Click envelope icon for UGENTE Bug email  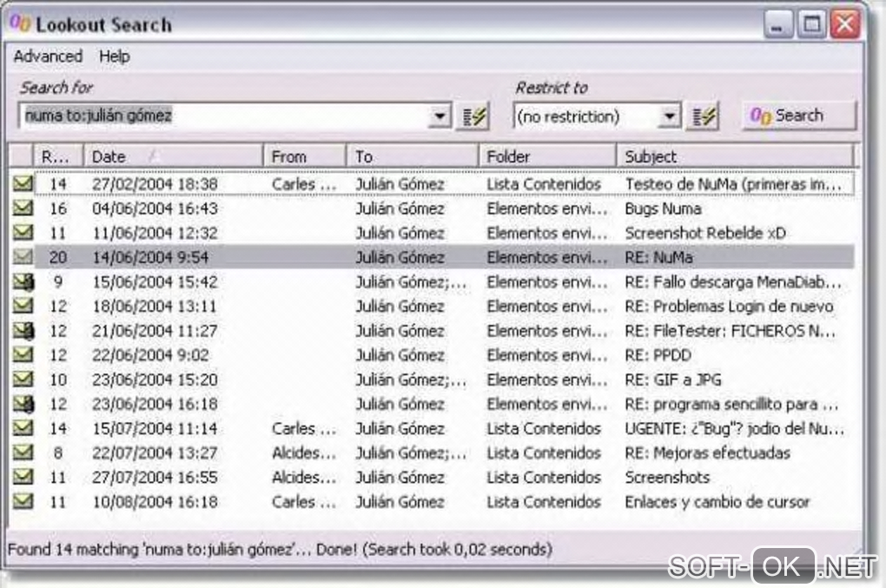pyautogui.click(x=23, y=428)
